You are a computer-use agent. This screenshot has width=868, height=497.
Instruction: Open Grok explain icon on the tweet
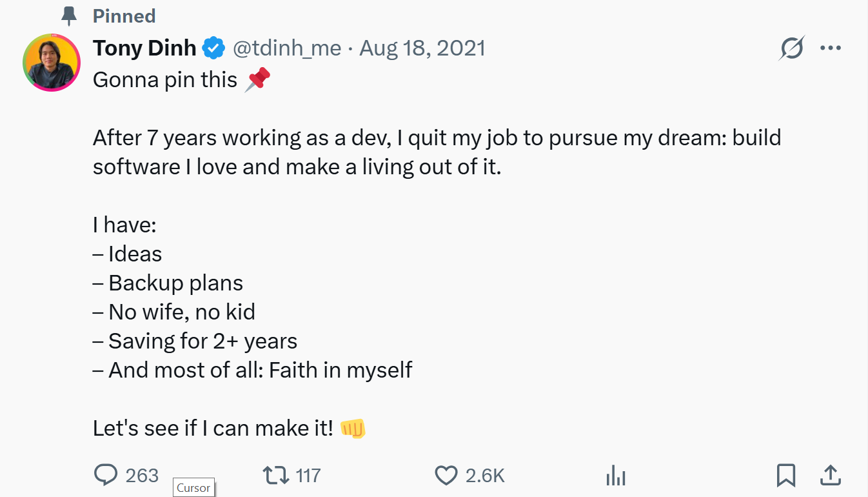click(791, 48)
